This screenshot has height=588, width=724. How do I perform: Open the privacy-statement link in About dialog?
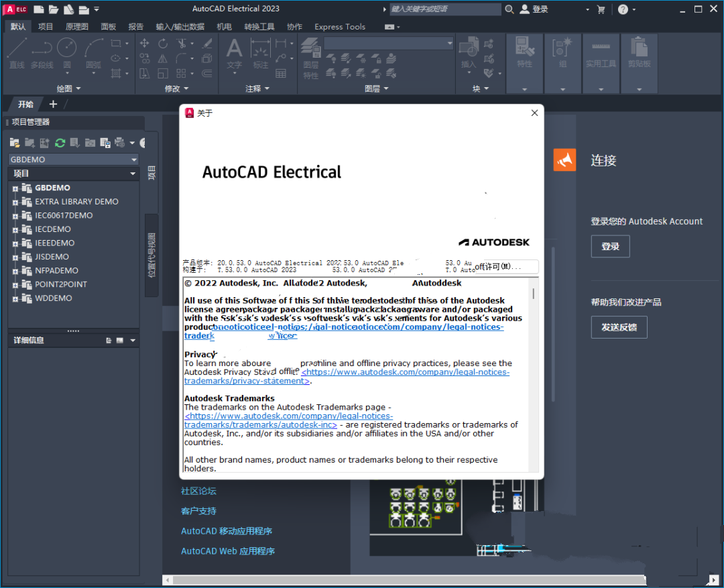(347, 376)
